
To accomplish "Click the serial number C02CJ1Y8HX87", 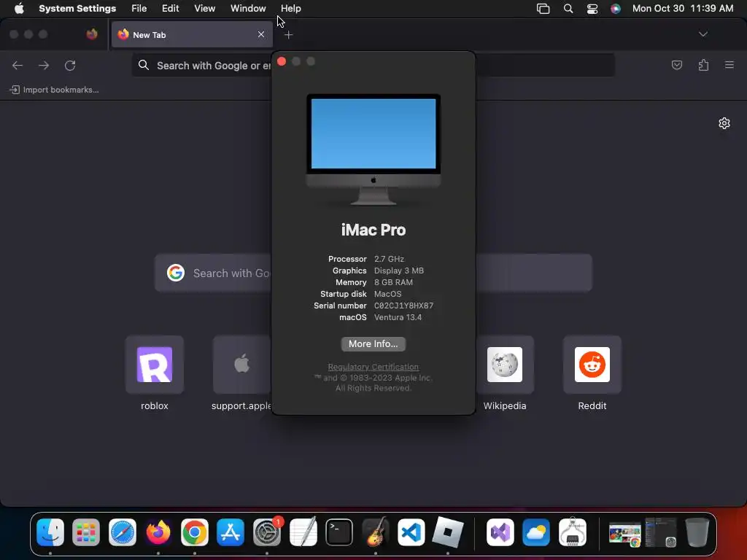I will coord(403,306).
